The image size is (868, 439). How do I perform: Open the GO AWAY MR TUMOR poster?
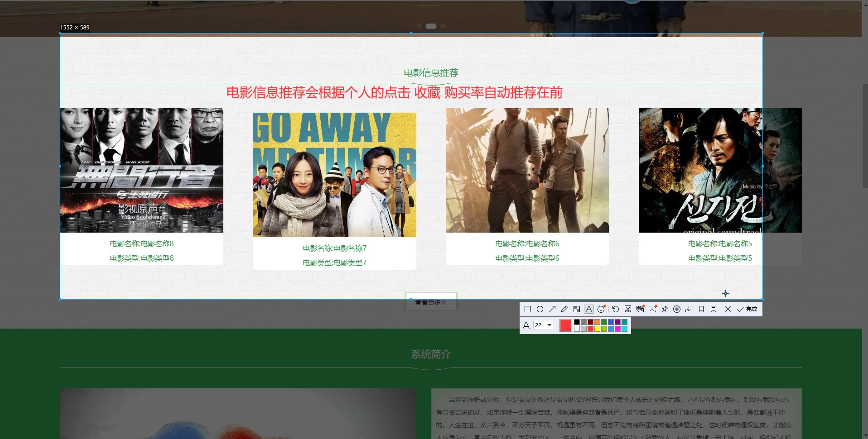(334, 175)
